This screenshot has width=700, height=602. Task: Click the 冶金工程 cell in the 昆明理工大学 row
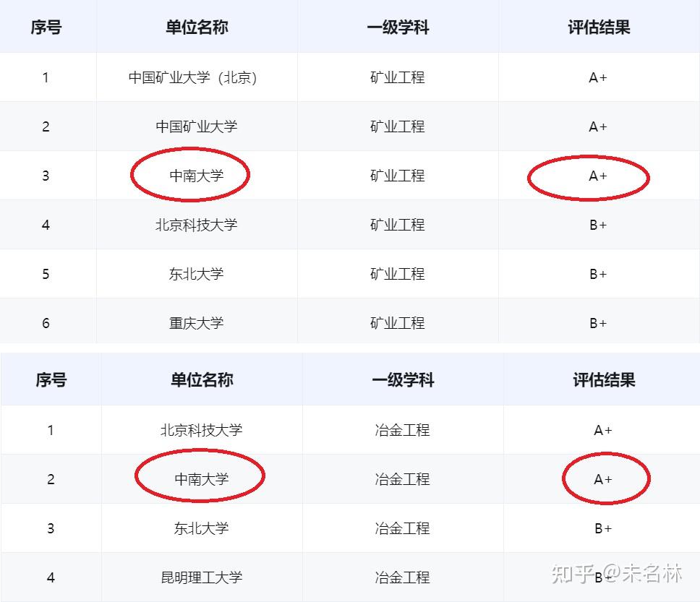[x=403, y=577]
